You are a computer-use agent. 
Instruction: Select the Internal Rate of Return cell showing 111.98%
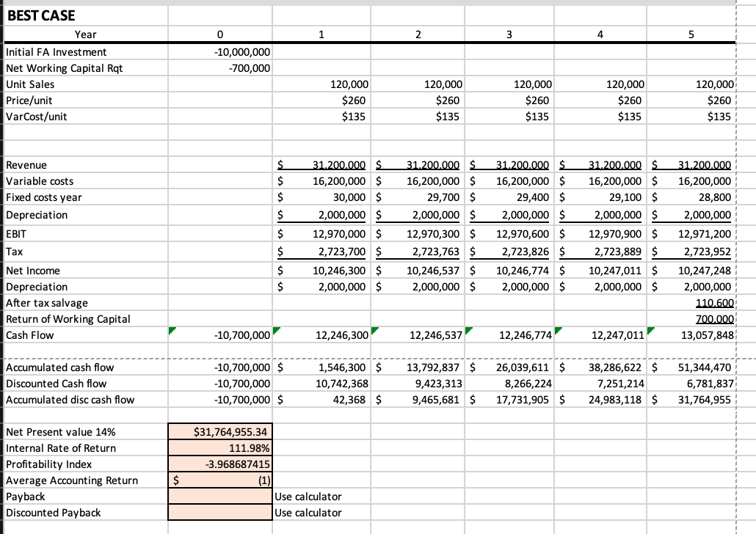(x=220, y=448)
